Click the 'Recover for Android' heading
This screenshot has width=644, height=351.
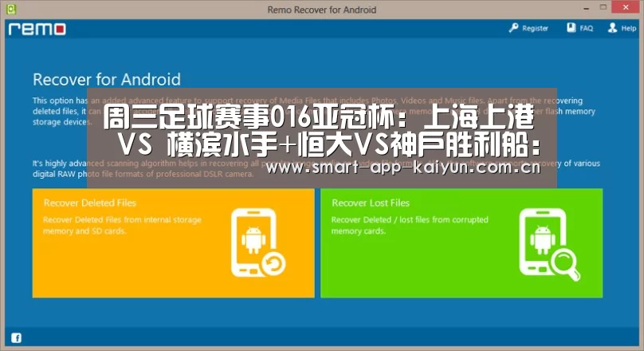coord(107,79)
